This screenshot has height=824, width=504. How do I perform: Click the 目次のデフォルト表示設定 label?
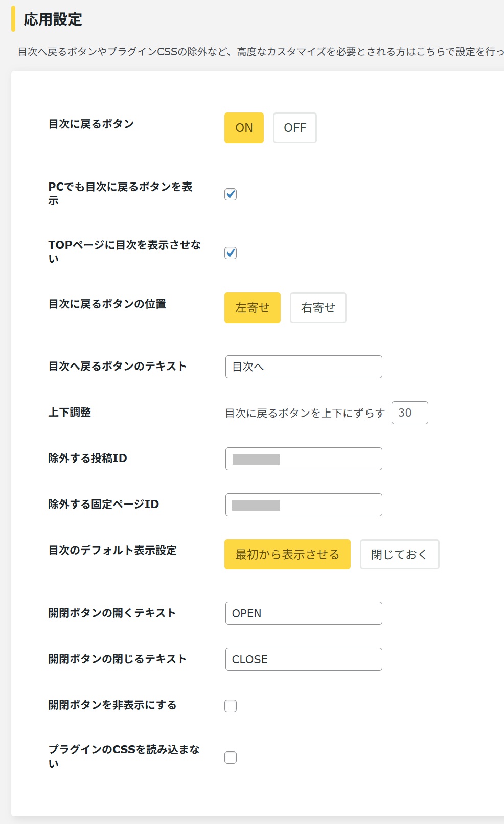pyautogui.click(x=112, y=550)
